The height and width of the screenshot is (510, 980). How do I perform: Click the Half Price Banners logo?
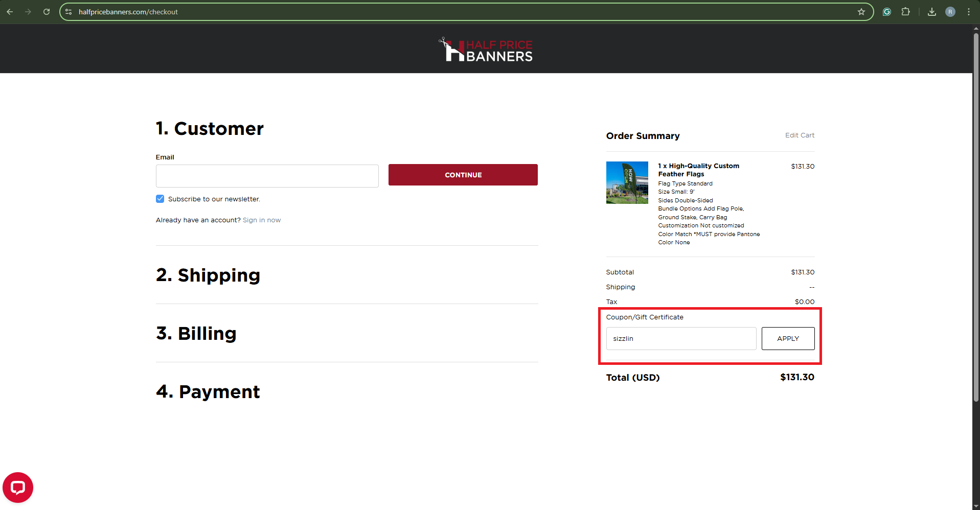click(x=486, y=50)
